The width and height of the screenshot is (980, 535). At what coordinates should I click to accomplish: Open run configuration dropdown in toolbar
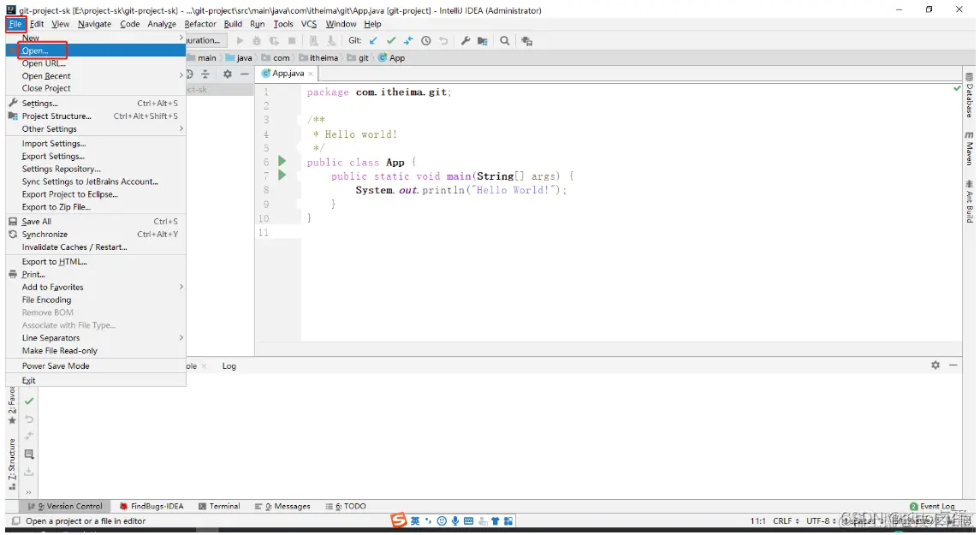tap(205, 40)
